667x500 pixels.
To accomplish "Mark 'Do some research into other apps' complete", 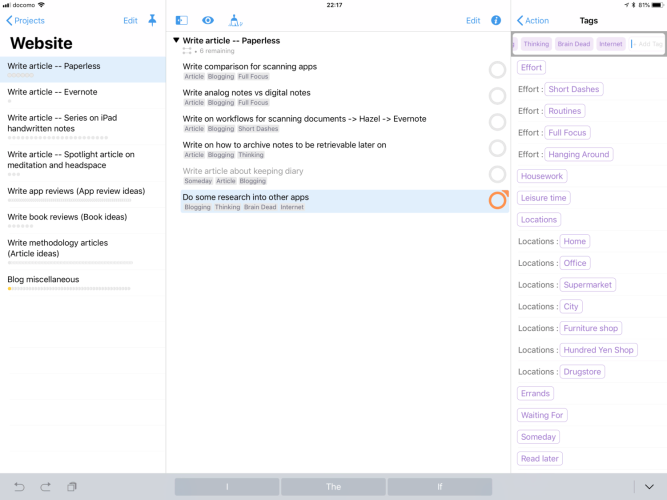I will (497, 201).
